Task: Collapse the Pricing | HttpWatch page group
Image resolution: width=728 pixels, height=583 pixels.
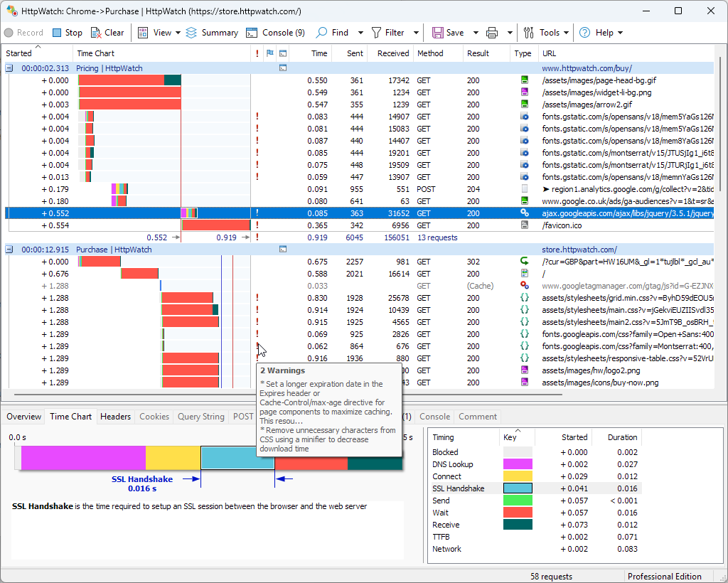Action: tap(9, 68)
